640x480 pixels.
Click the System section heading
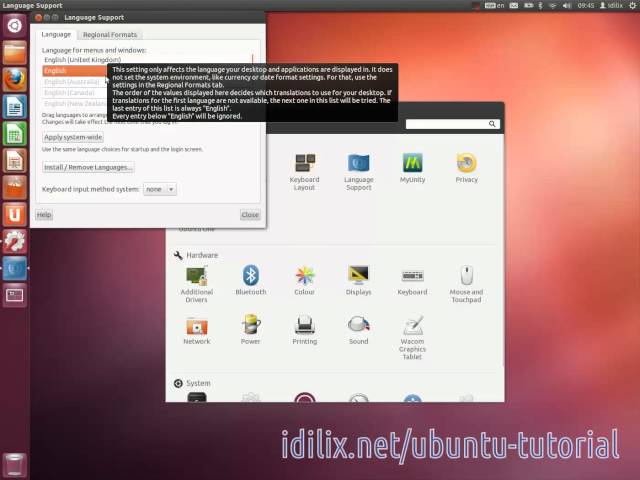coord(198,383)
